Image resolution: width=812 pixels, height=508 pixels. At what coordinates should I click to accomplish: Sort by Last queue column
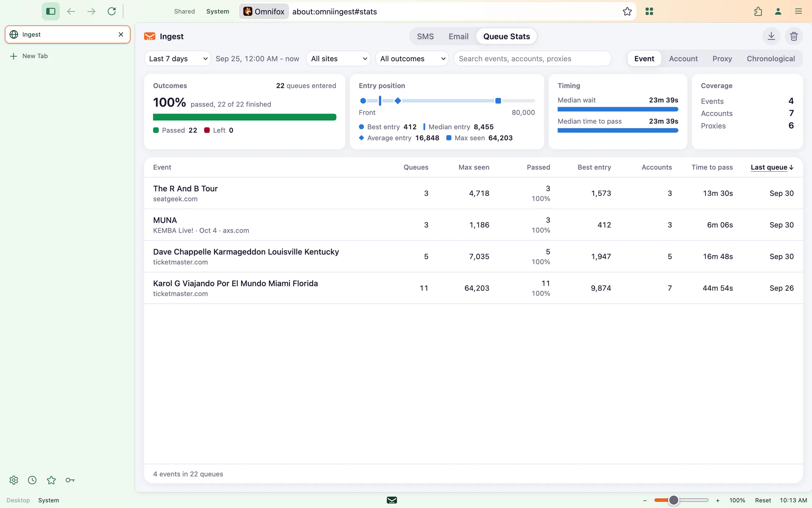tap(772, 167)
